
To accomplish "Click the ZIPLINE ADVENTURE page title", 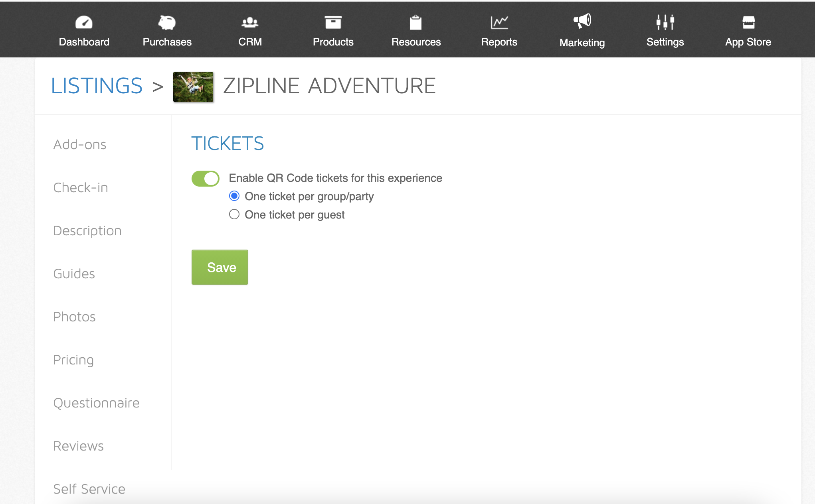I will pos(329,86).
